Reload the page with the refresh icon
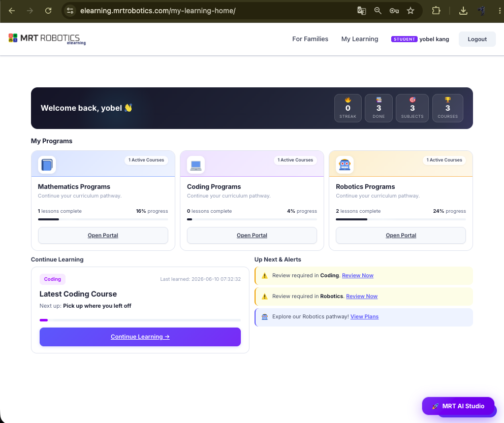Screen dimensions: 504x423 pyautogui.click(x=48, y=11)
